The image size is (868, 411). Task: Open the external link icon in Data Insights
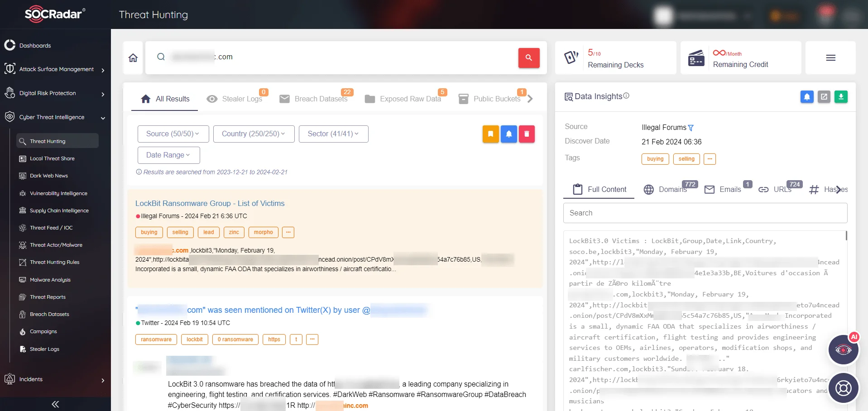(x=824, y=96)
